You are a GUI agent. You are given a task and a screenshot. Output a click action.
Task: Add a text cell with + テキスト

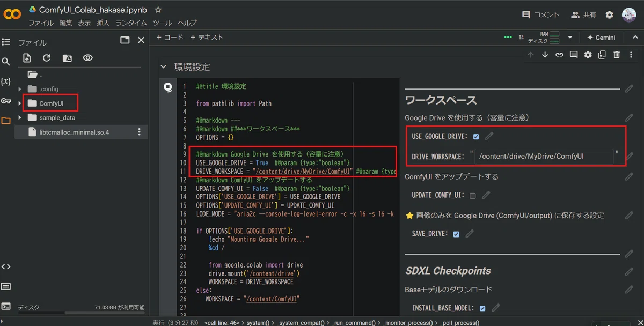[x=207, y=38]
